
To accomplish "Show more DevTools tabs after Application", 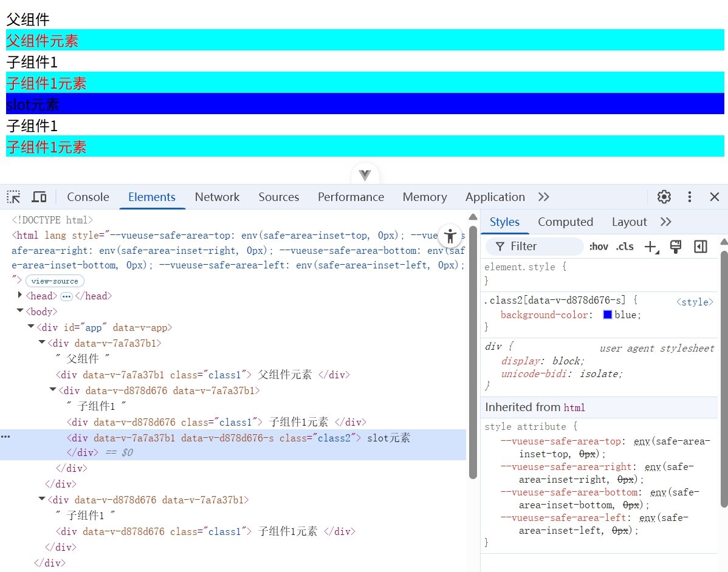I will coord(544,197).
